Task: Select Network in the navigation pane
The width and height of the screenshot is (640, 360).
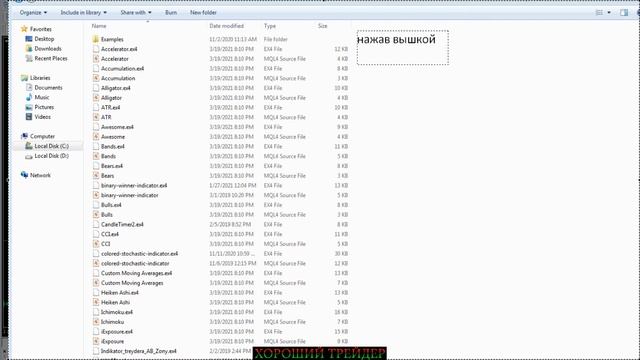Action: pos(40,175)
